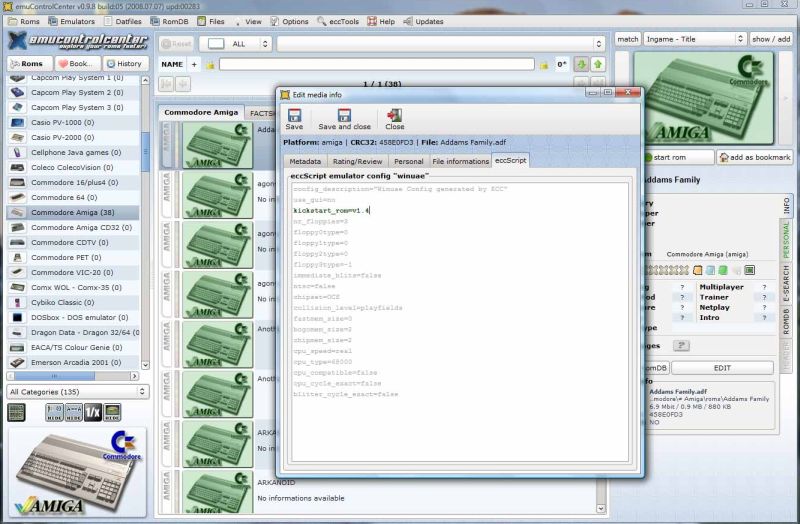Click the rom list scroll down arrow
Screen dimensions: 800x524
(601, 509)
